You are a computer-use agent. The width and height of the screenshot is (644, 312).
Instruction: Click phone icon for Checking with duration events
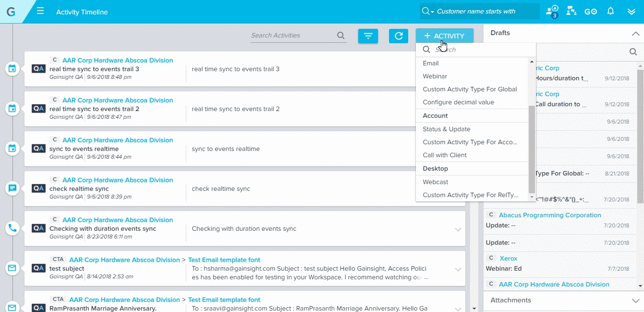tap(12, 228)
